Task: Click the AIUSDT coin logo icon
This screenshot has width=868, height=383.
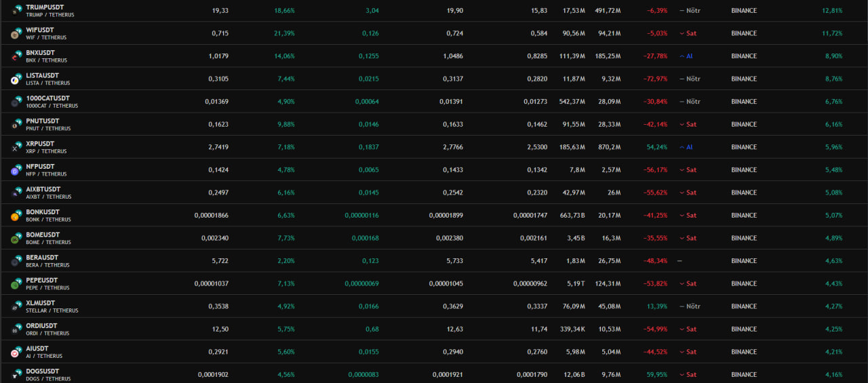Action: 16,352
